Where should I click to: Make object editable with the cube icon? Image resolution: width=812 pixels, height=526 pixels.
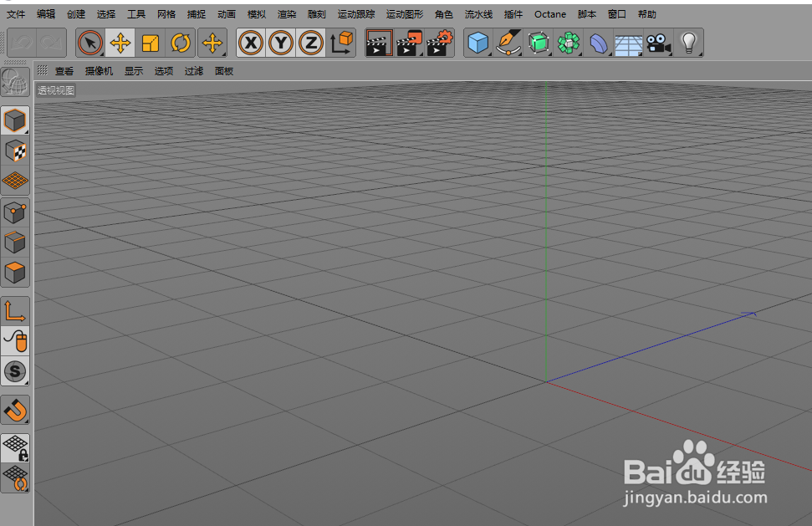coord(15,120)
